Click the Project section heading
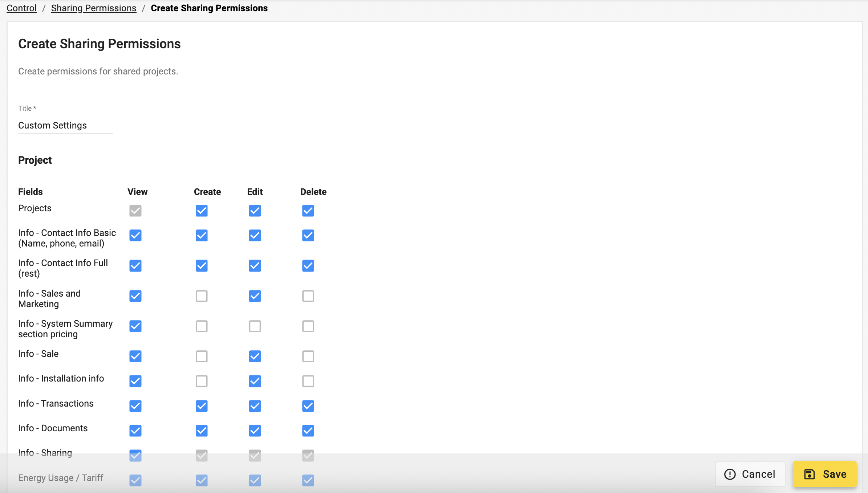 35,160
